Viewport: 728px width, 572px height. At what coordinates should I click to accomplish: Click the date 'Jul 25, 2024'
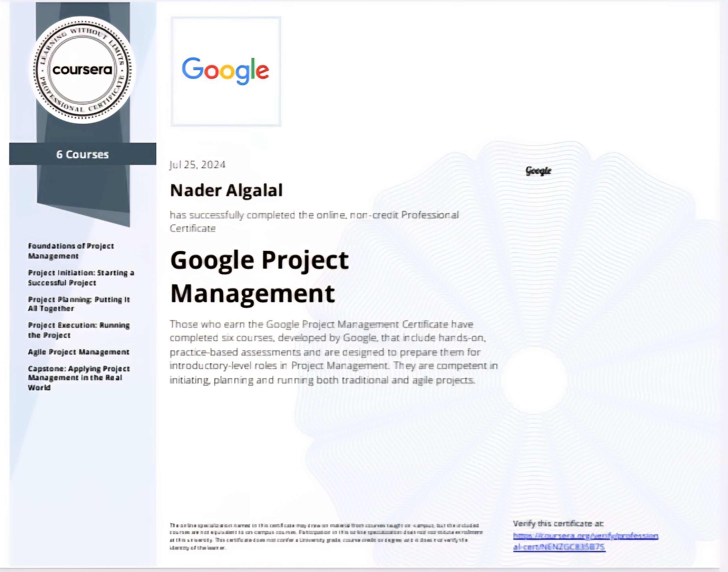point(198,165)
